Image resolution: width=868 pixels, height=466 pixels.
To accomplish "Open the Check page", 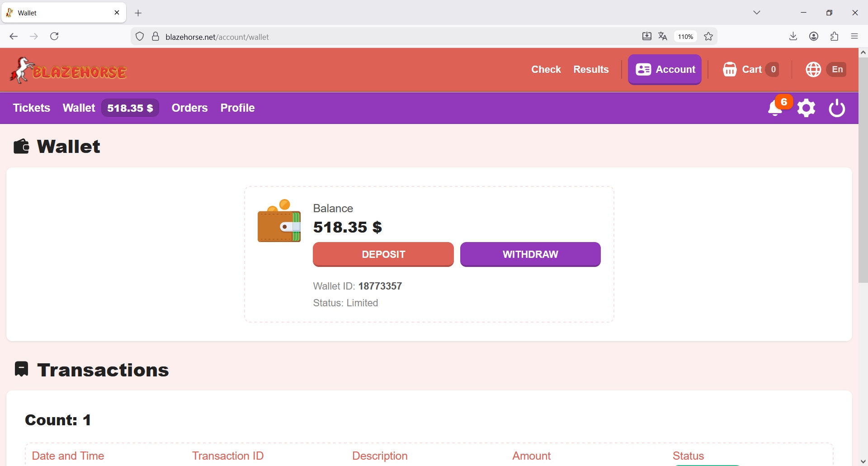I will 546,70.
